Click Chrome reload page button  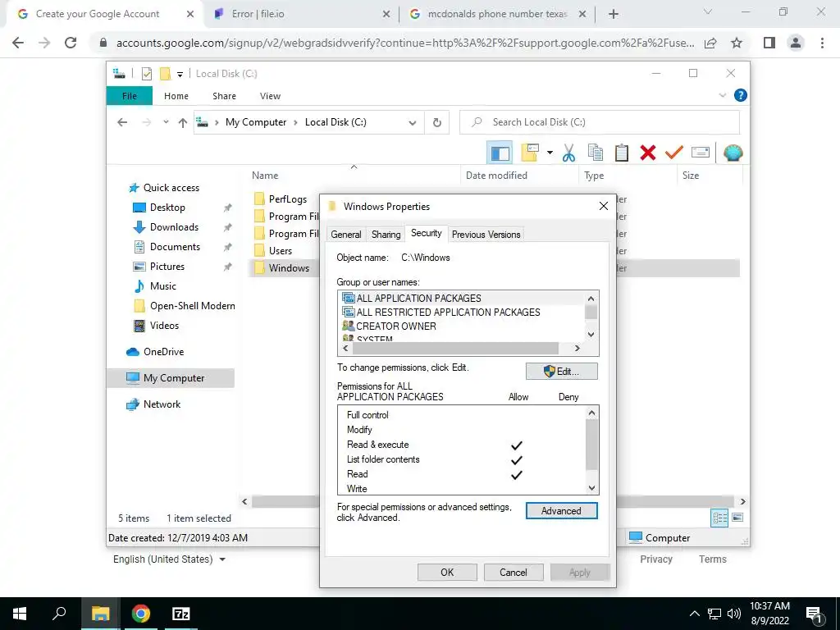click(71, 43)
